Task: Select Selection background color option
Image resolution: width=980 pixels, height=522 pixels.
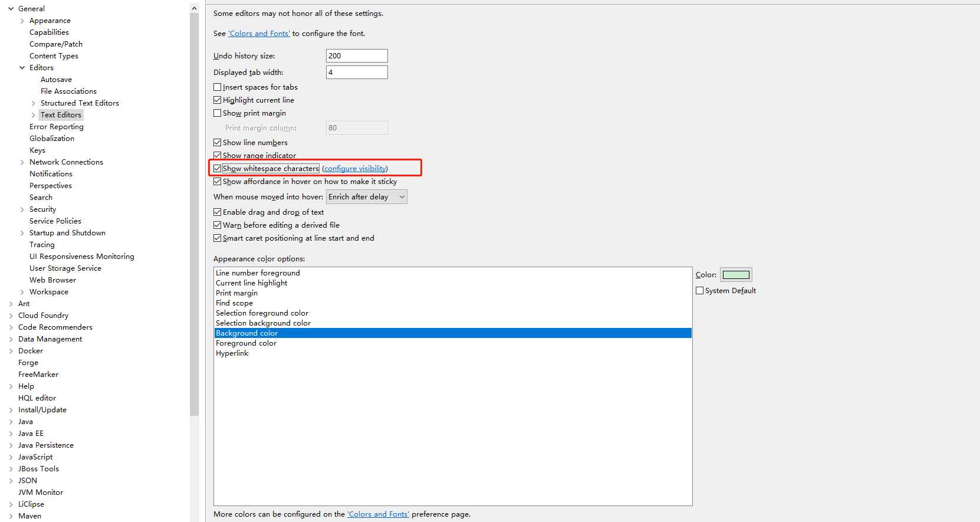Action: pos(453,323)
